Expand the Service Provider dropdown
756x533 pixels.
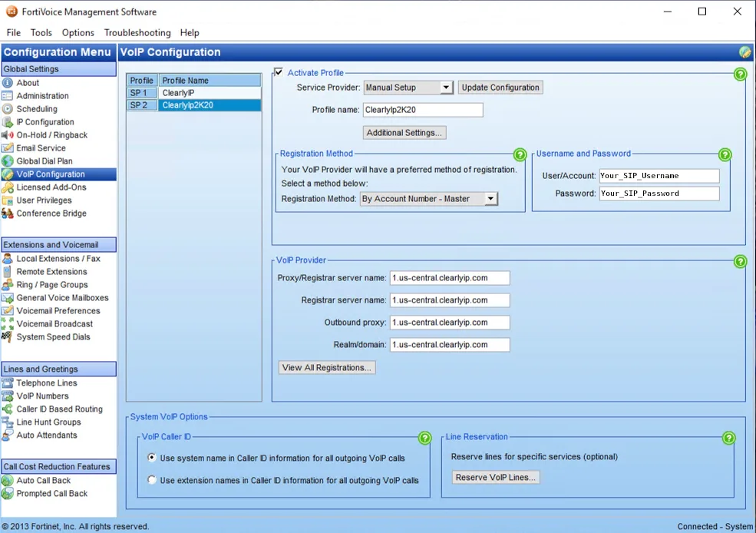point(446,88)
